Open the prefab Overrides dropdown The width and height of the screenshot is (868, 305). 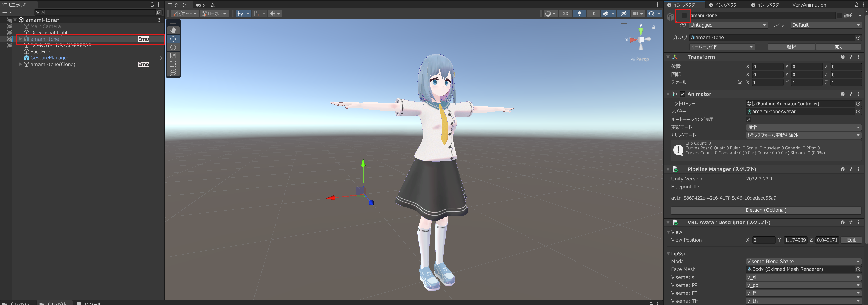coord(722,47)
